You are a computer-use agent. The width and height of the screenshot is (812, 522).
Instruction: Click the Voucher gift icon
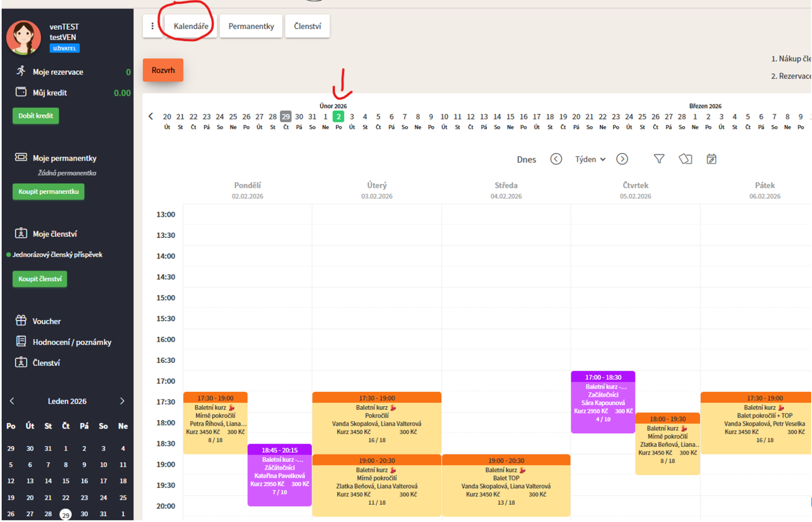(x=21, y=321)
